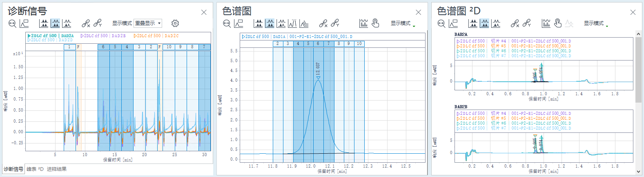The width and height of the screenshot is (644, 177).
Task: Select dashed-peaks display icon in 色谱图 ²D
Action: (496, 23)
